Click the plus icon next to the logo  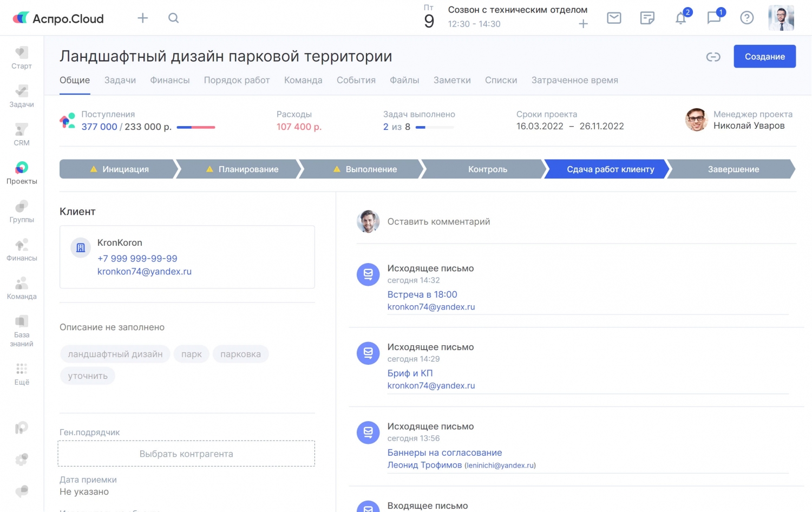[x=143, y=18]
